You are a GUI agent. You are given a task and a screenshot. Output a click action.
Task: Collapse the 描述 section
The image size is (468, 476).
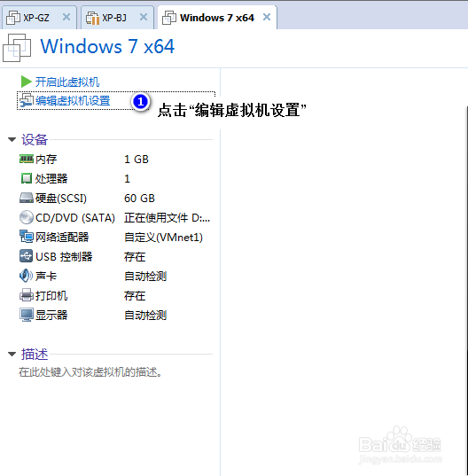click(12, 354)
